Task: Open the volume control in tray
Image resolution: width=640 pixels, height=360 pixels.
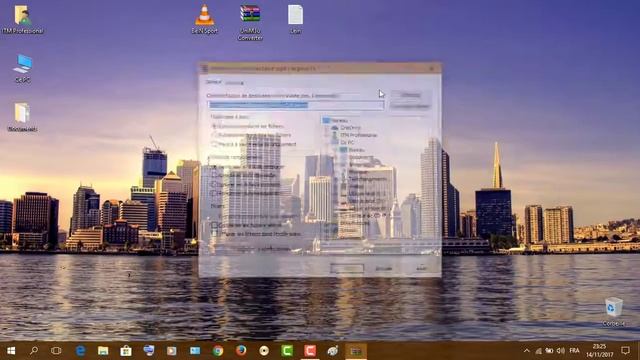Action: click(561, 351)
